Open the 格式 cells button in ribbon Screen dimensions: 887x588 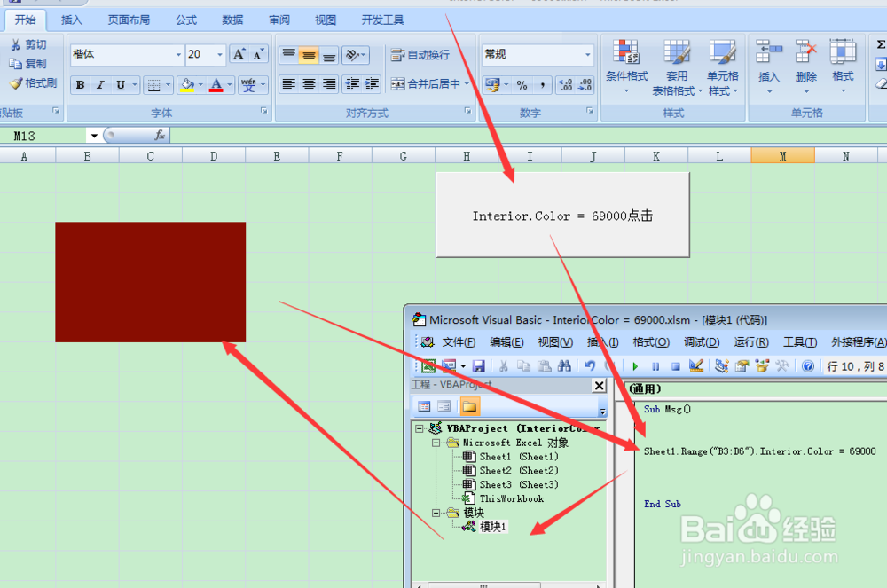(843, 67)
